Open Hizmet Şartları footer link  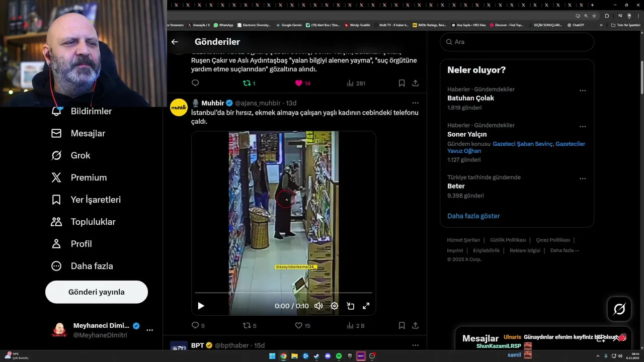tap(463, 240)
